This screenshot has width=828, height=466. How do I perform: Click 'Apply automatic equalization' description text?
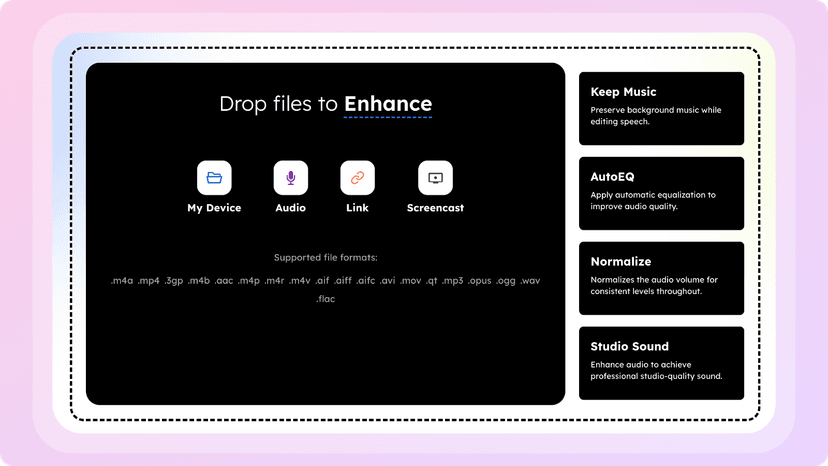[653, 201]
